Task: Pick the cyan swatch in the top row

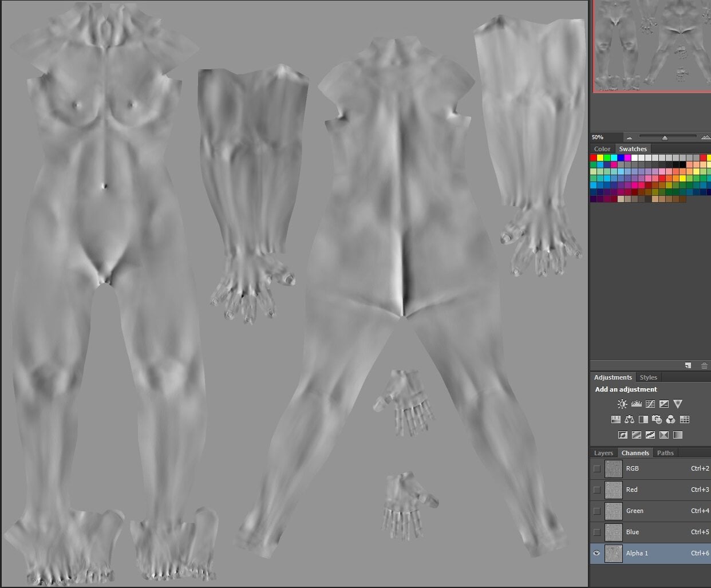Action: coord(614,157)
